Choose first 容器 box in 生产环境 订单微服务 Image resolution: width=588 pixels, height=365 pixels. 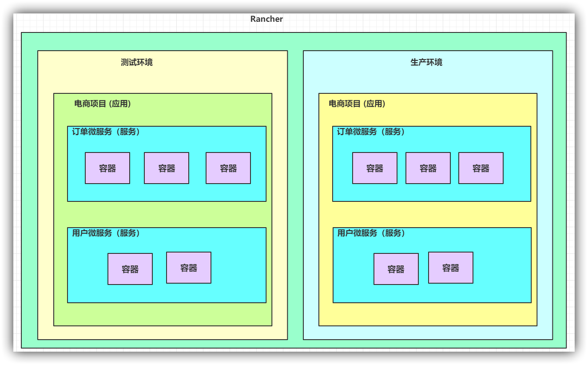coord(375,168)
